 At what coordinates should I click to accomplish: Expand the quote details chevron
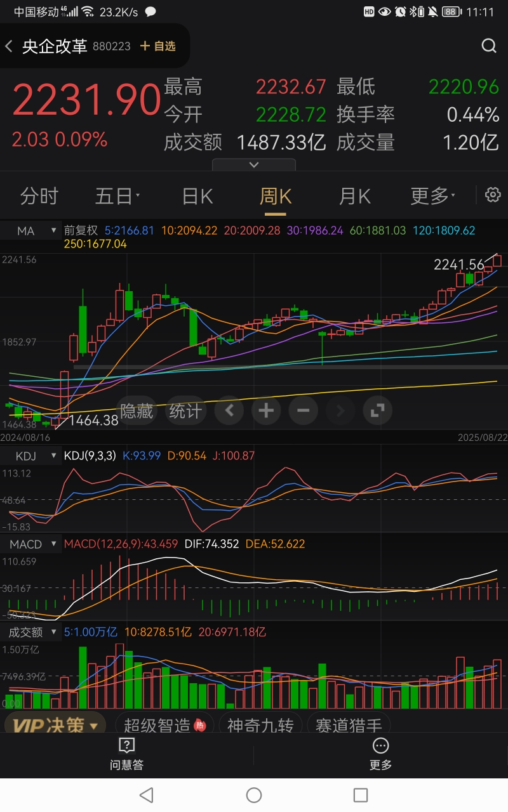pyautogui.click(x=254, y=164)
